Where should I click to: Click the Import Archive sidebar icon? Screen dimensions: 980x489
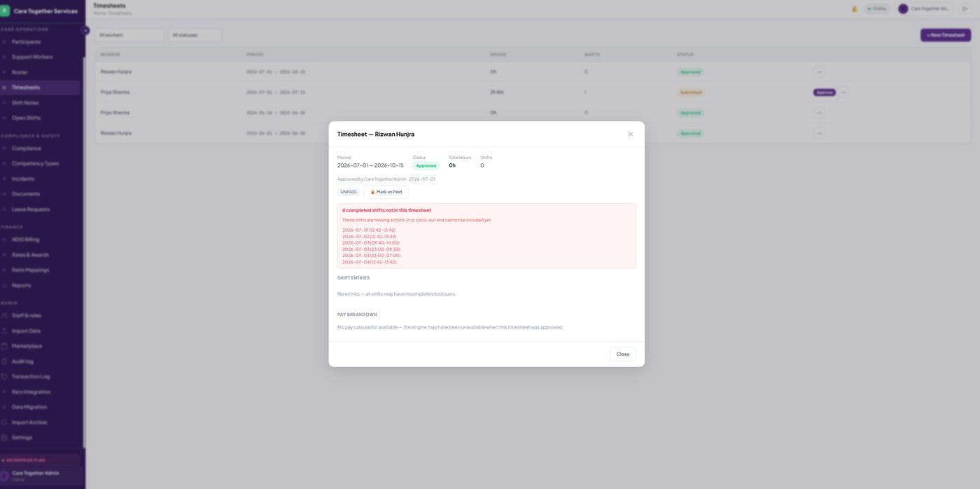(x=4, y=422)
